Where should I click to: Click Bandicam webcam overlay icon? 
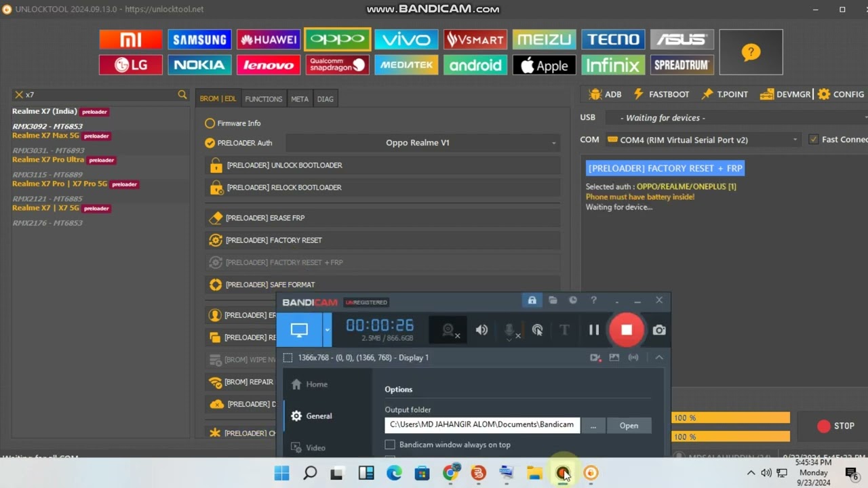449,330
